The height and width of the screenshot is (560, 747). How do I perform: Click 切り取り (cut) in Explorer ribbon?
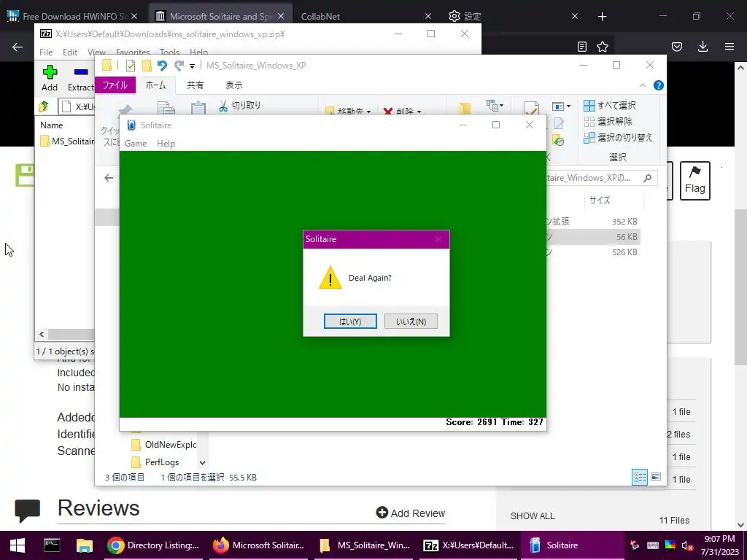[240, 105]
